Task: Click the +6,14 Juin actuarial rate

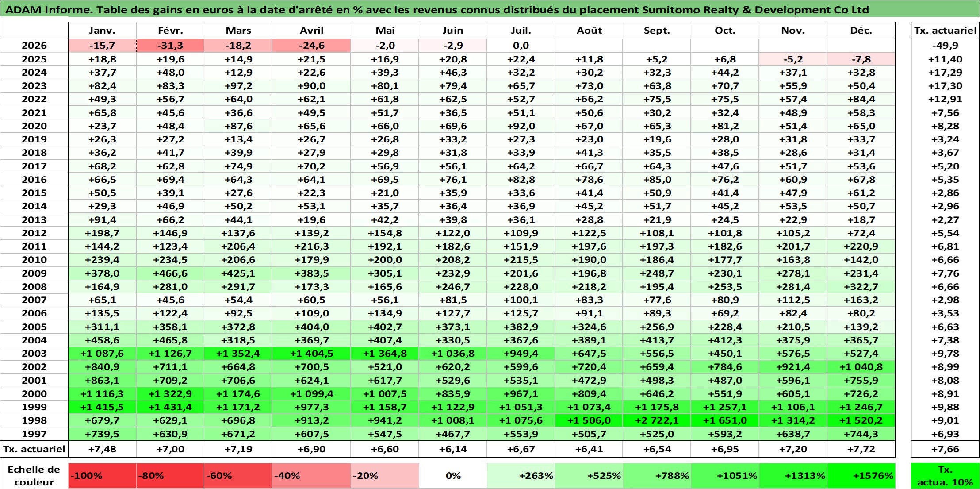Action: (x=453, y=449)
